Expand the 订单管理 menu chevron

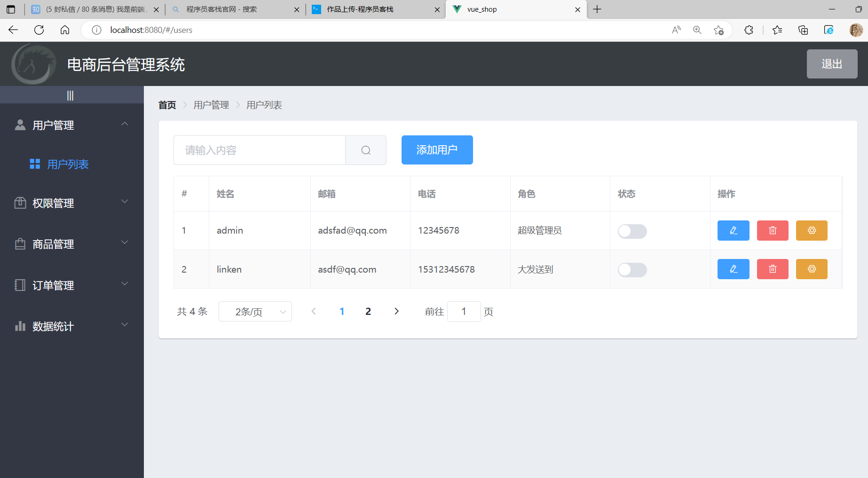[x=125, y=283]
